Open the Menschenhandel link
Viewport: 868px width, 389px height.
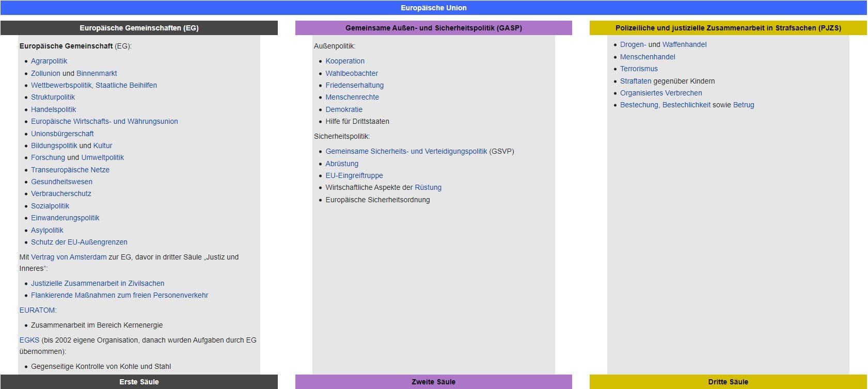(648, 57)
